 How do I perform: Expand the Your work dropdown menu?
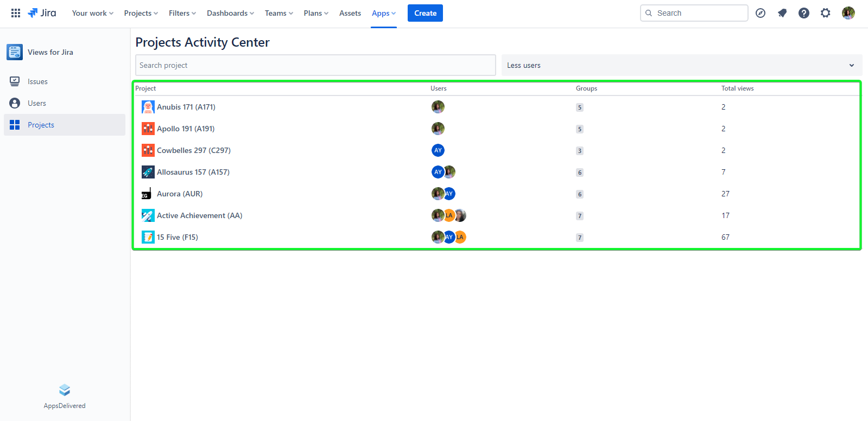point(92,13)
